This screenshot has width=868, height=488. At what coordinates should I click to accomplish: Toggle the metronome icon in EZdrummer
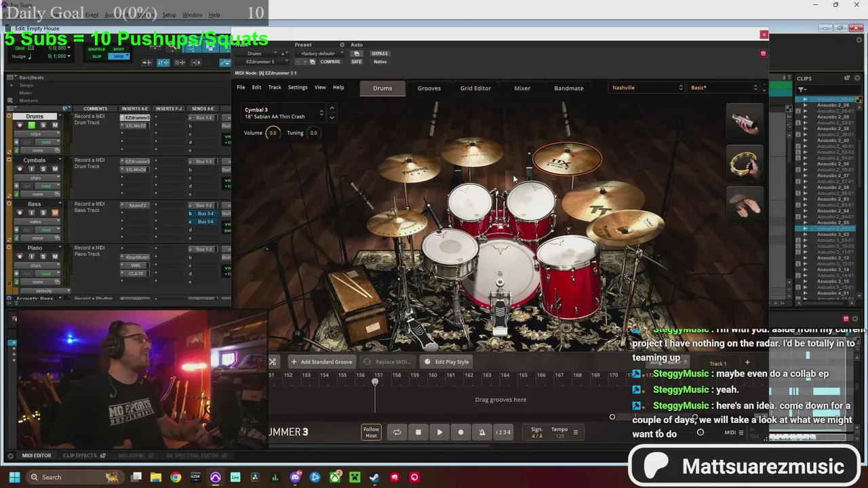(x=482, y=432)
